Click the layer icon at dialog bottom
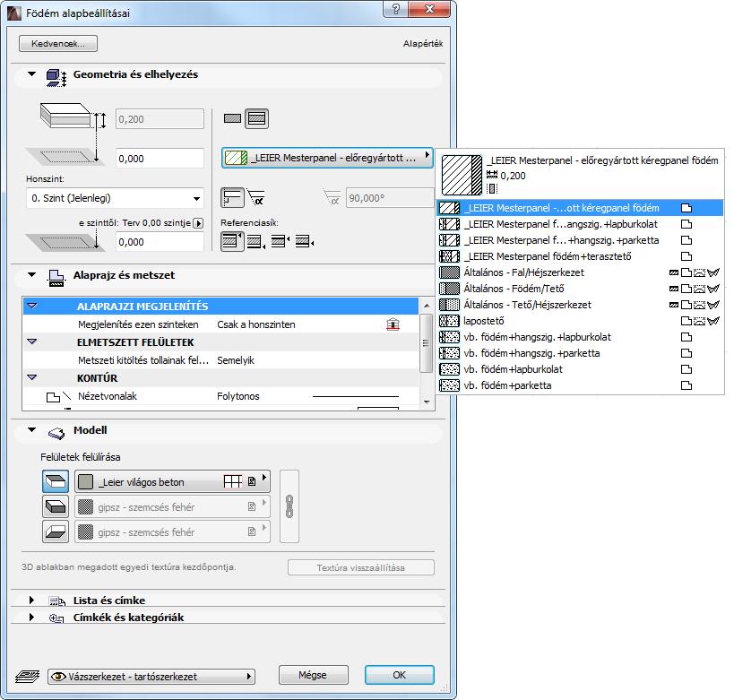This screenshot has width=734, height=700. (27, 676)
